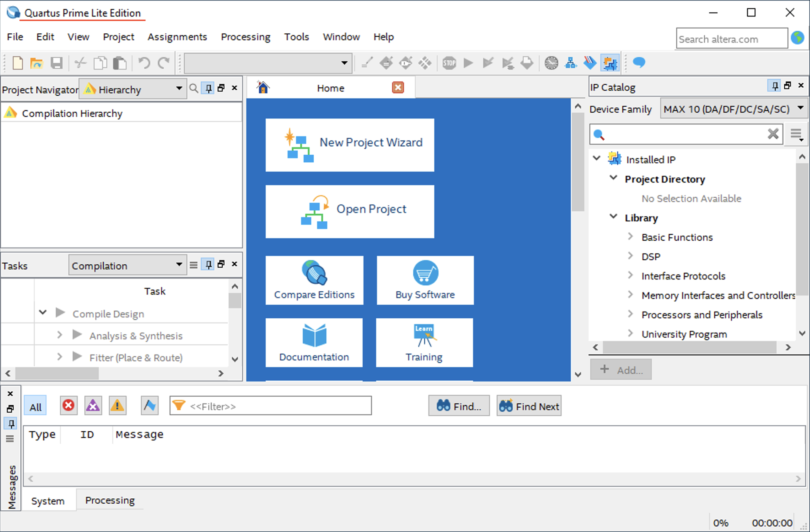810x532 pixels.
Task: Open the Assignments menu
Action: coord(177,37)
